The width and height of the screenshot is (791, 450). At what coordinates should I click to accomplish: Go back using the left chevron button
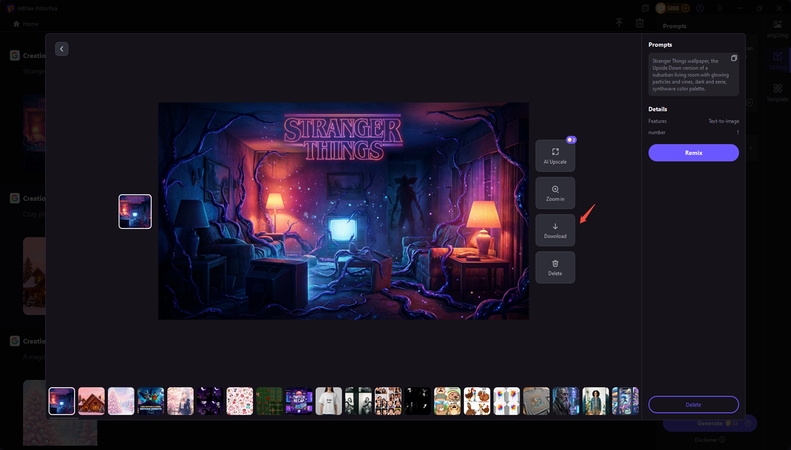coord(62,49)
